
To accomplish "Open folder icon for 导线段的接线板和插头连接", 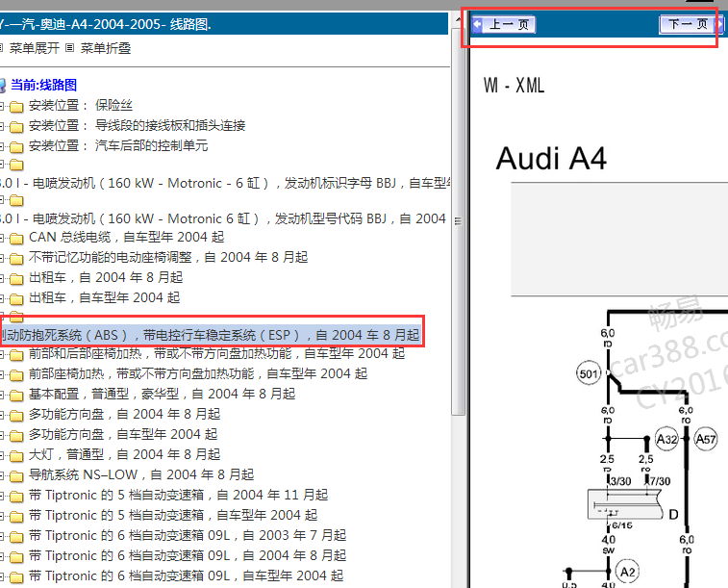I will tap(16, 127).
